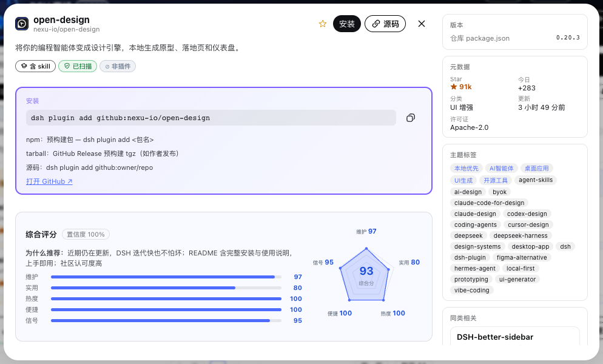
Task: Select the byok topic tag
Action: pos(499,192)
